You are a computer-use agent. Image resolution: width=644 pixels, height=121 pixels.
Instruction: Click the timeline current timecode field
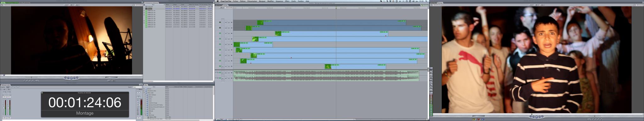[x=229, y=8]
